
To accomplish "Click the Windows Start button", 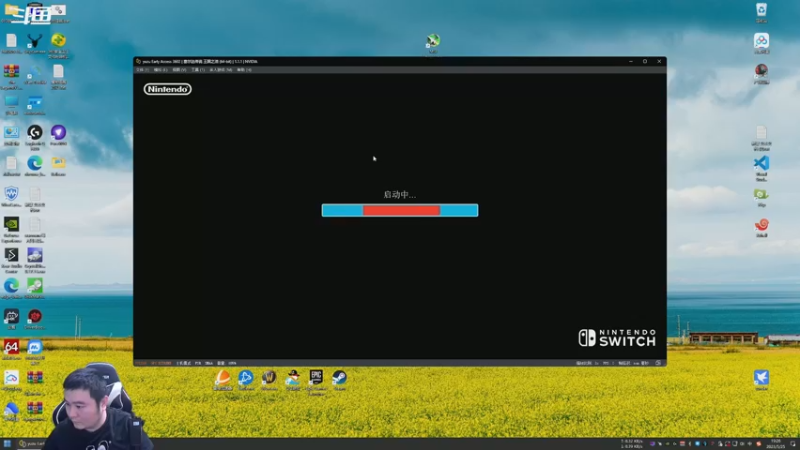I will (7, 443).
